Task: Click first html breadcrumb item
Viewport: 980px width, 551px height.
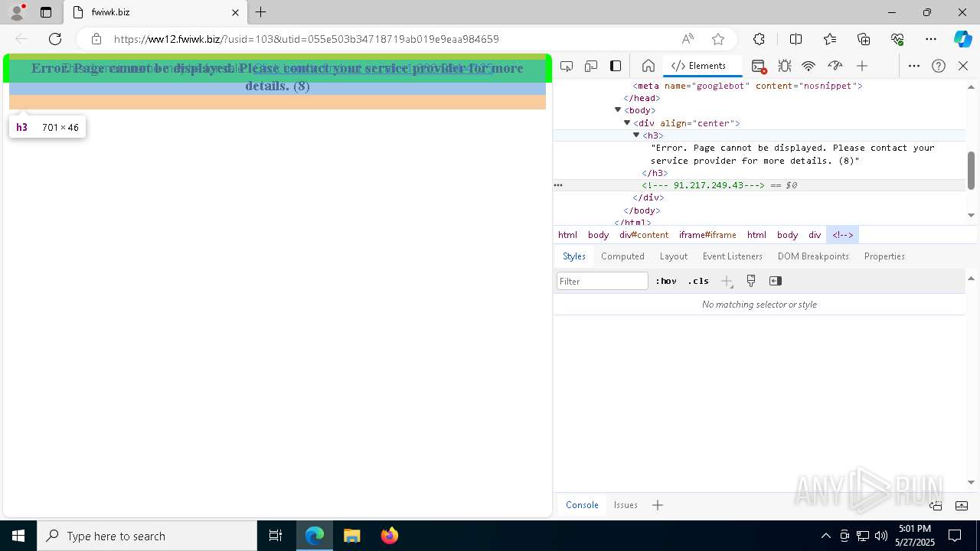Action: click(x=567, y=235)
